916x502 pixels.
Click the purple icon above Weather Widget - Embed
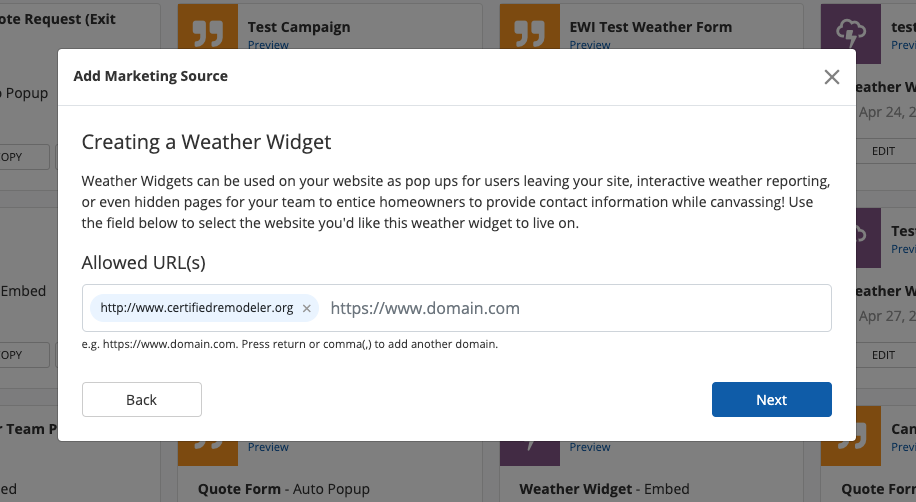(x=530, y=453)
